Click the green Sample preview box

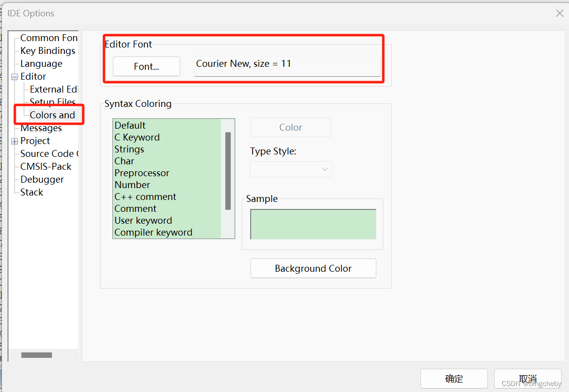313,225
